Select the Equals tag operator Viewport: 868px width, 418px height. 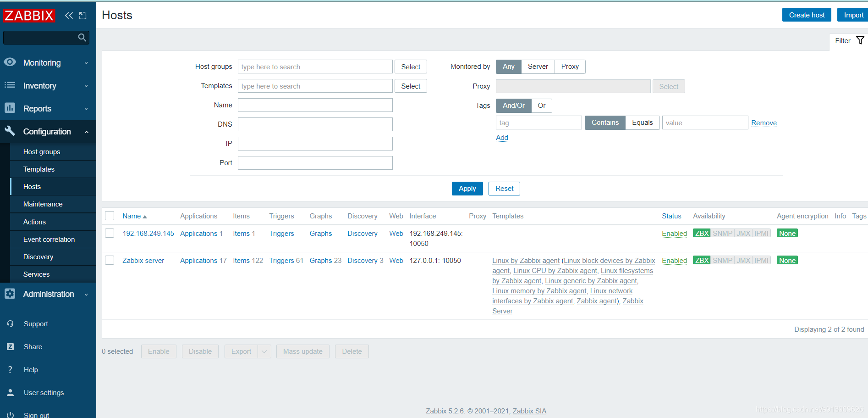tap(643, 123)
